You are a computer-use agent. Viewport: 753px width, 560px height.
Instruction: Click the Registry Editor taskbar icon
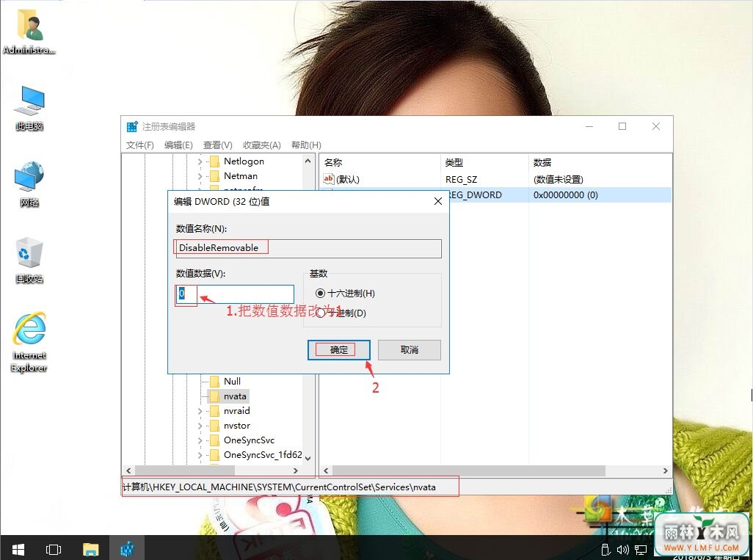(127, 549)
